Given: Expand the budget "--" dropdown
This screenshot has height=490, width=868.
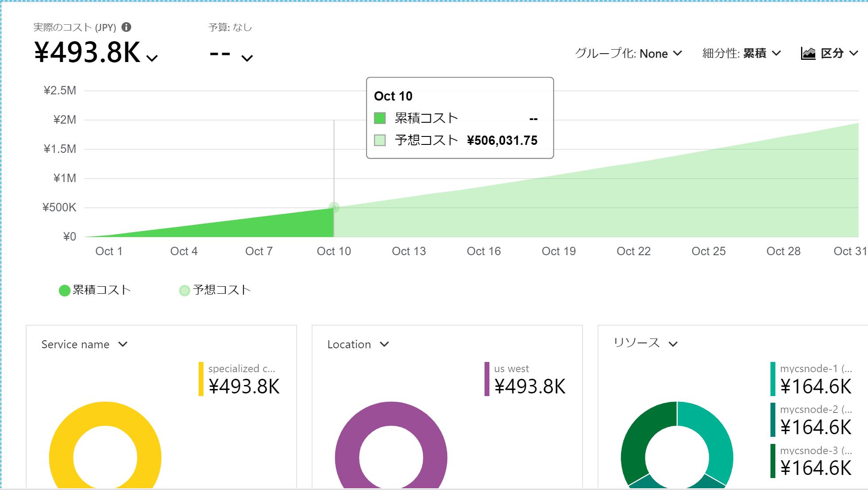Looking at the screenshot, I should [247, 58].
